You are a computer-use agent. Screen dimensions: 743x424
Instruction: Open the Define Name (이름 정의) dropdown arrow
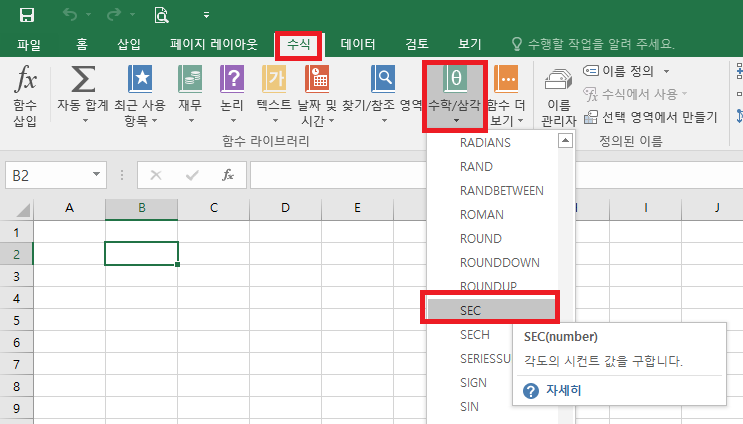666,71
